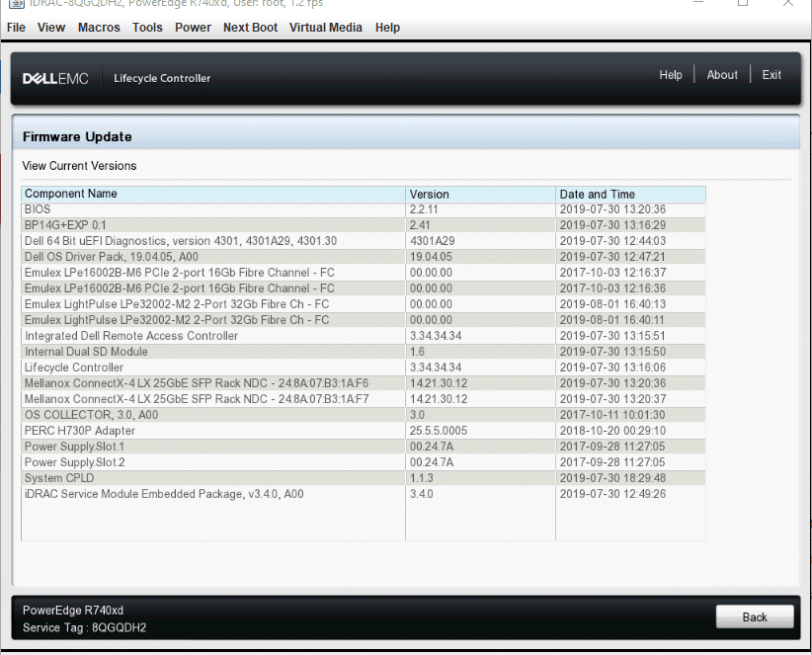The width and height of the screenshot is (812, 655).
Task: Maximize the iDRAC console window
Action: pos(743,3)
